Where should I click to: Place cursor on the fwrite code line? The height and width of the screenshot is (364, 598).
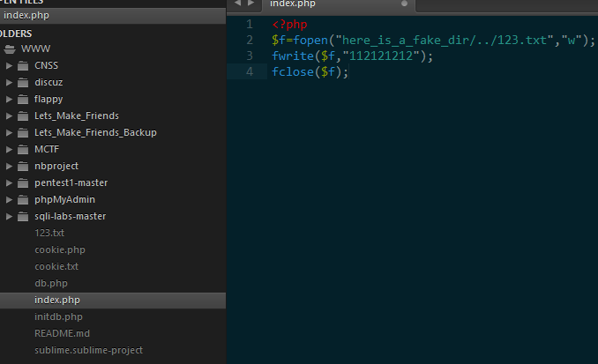click(353, 56)
